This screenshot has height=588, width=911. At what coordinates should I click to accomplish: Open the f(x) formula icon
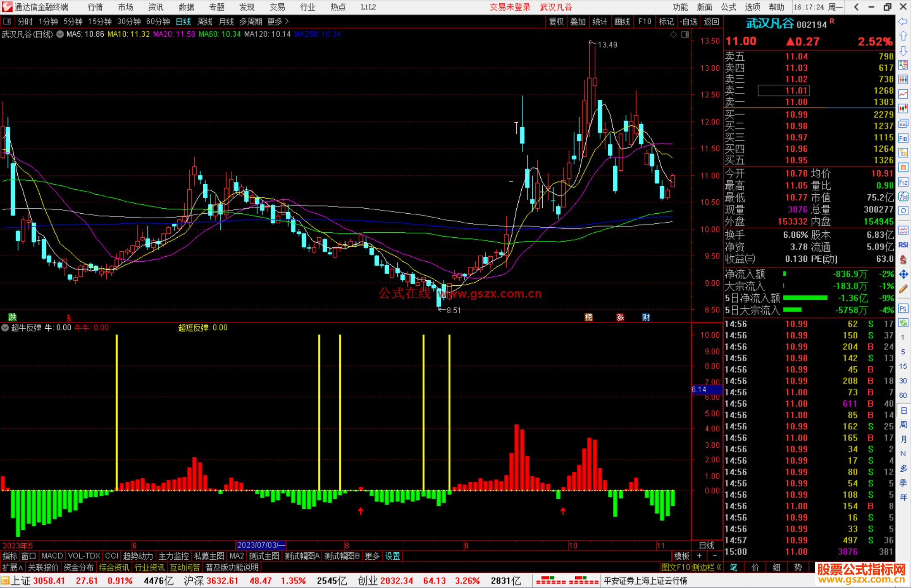click(x=903, y=196)
